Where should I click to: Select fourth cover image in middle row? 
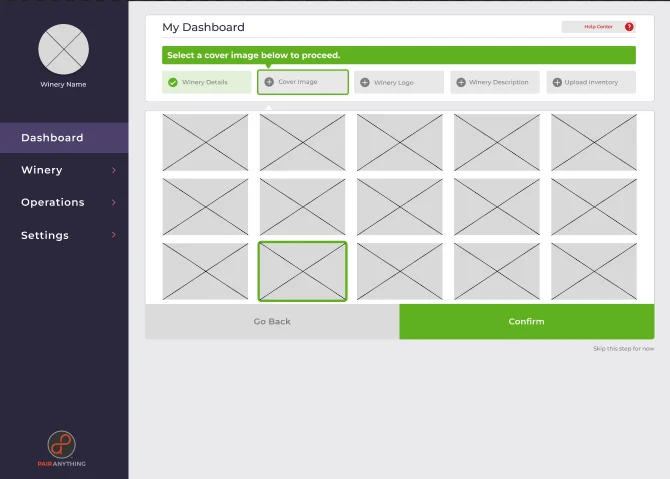click(497, 207)
